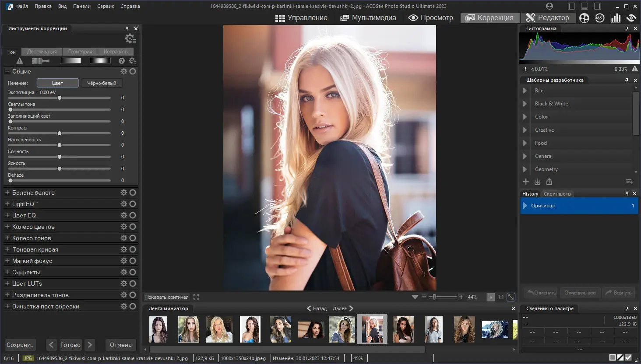This screenshot has width=641, height=364.
Task: Expand the Food presets category
Action: click(x=525, y=143)
